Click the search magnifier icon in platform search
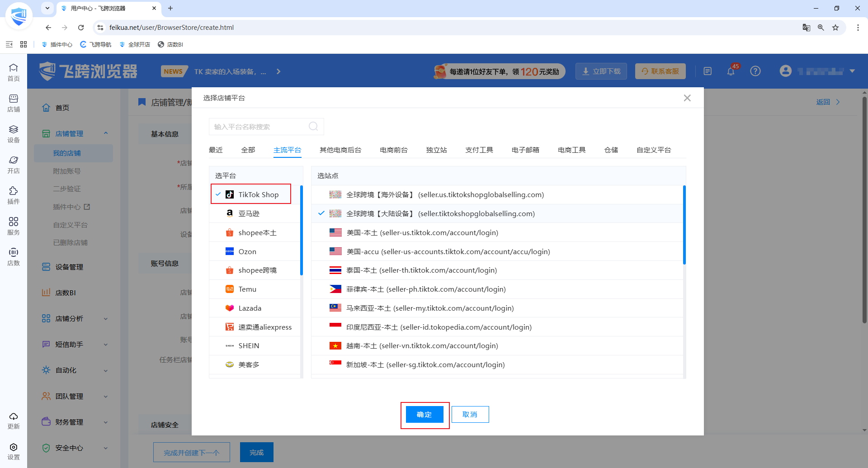The width and height of the screenshot is (868, 468). tap(313, 127)
